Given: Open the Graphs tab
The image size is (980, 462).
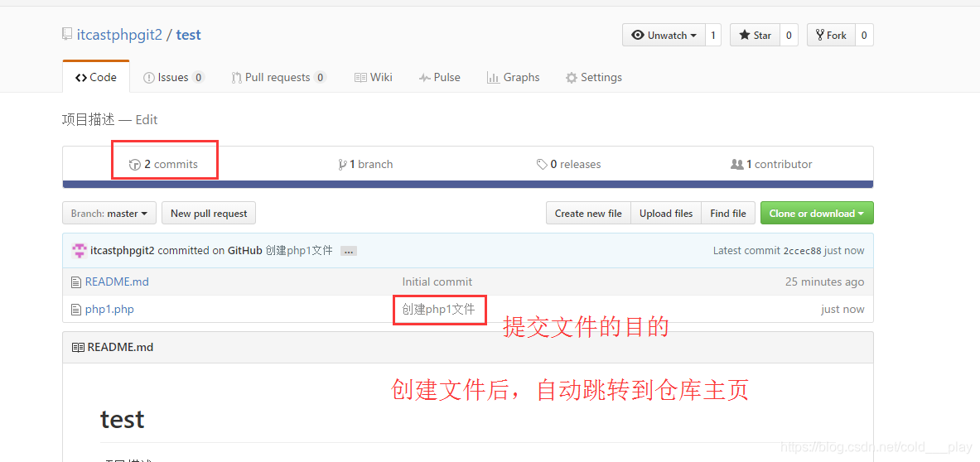Looking at the screenshot, I should (513, 78).
